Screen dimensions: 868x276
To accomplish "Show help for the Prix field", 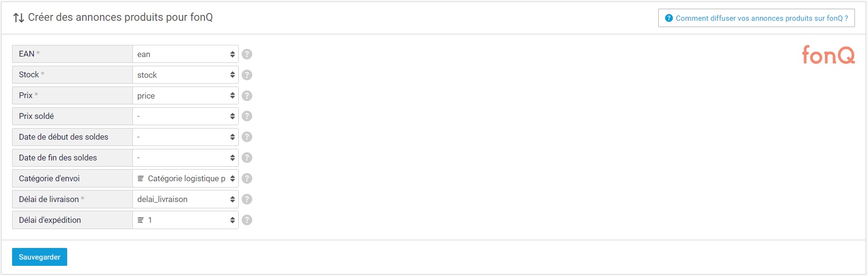I will tap(247, 96).
